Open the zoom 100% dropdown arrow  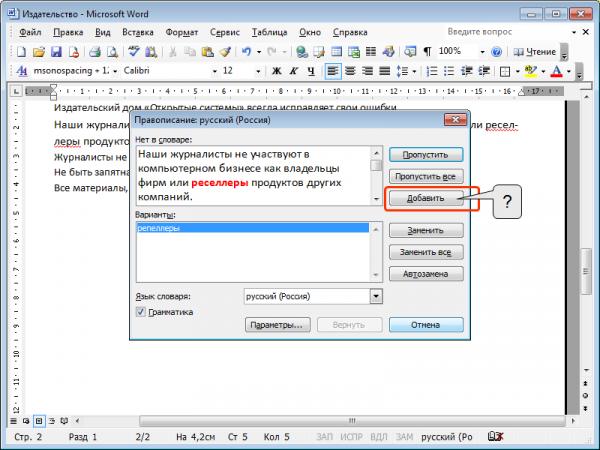click(x=482, y=52)
